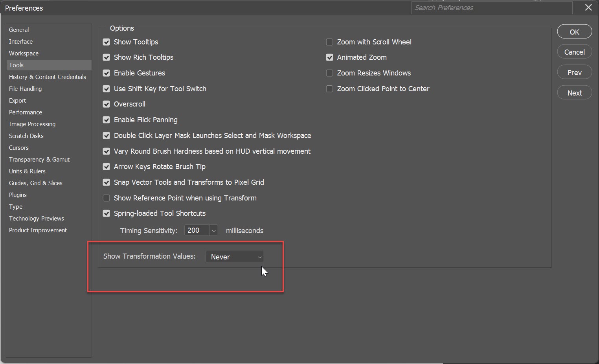This screenshot has width=599, height=364.
Task: Go to the Next preferences page
Action: tap(574, 92)
